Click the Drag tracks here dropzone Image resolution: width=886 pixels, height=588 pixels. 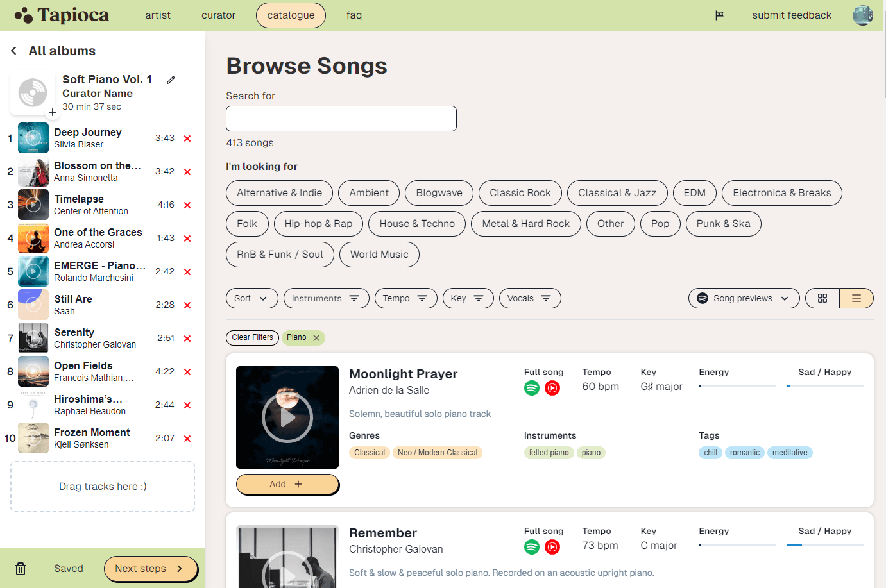pos(103,487)
